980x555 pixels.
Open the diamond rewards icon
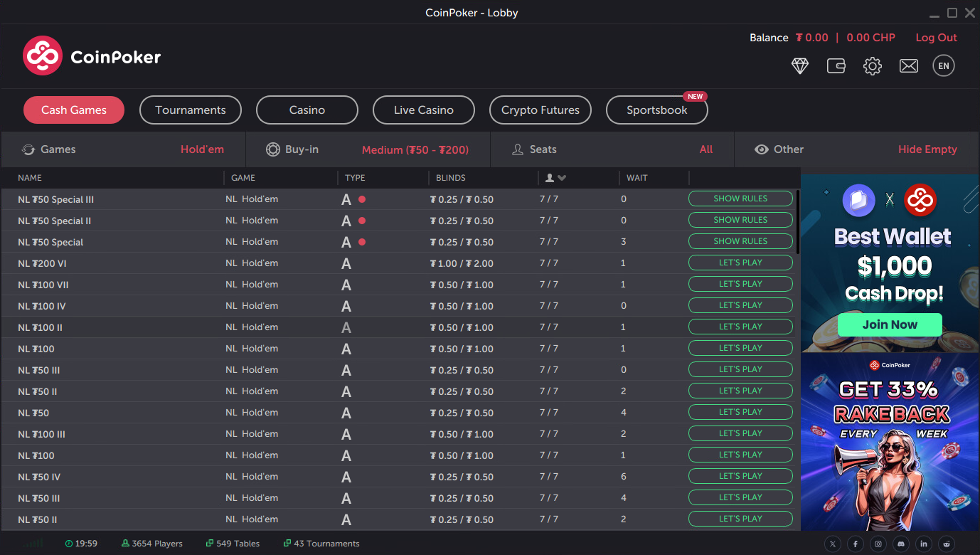pos(800,66)
